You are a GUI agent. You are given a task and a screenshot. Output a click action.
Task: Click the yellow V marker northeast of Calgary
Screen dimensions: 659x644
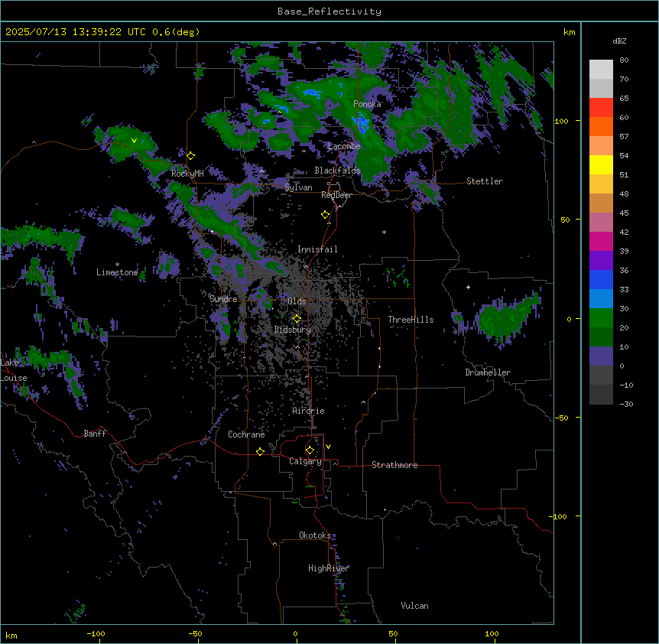[328, 447]
